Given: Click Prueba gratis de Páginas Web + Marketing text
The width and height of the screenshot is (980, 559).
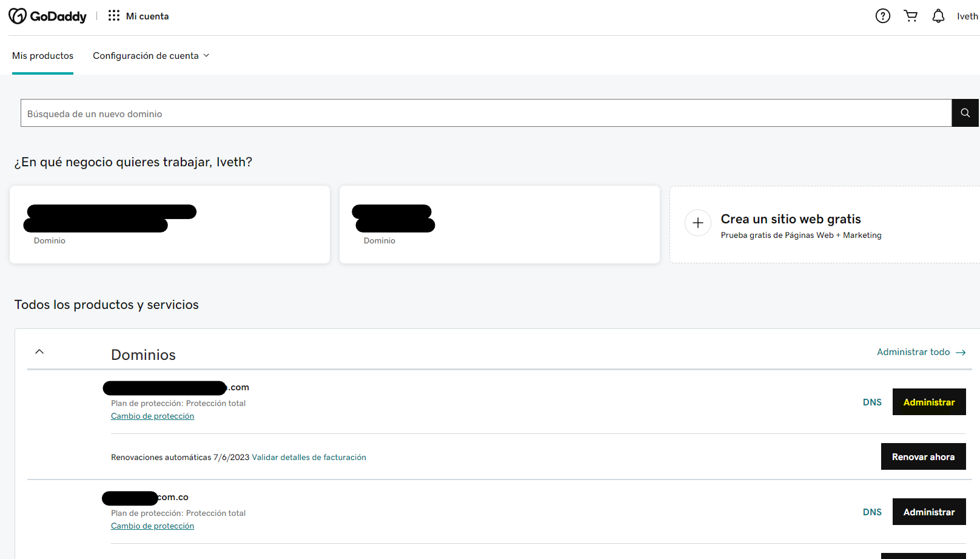Looking at the screenshot, I should coord(801,235).
